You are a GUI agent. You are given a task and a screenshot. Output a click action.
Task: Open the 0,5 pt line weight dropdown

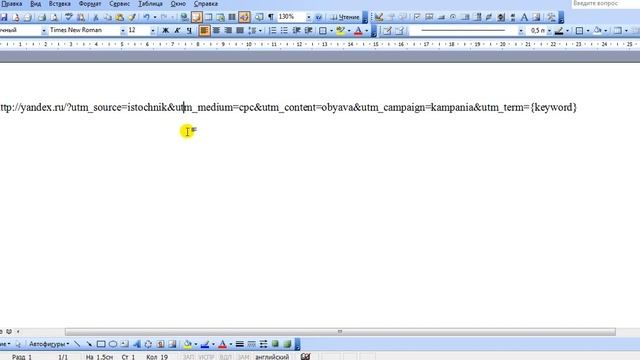(x=549, y=31)
